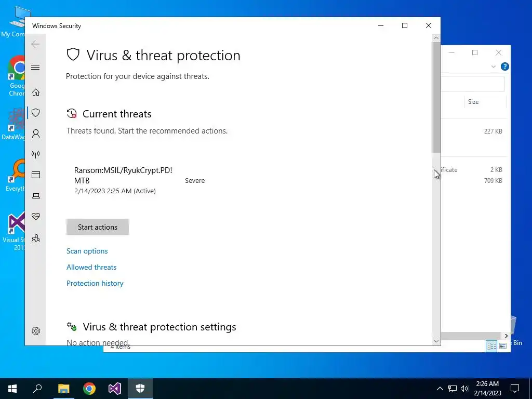
Task: Open the Account protection person icon
Action: pos(36,134)
